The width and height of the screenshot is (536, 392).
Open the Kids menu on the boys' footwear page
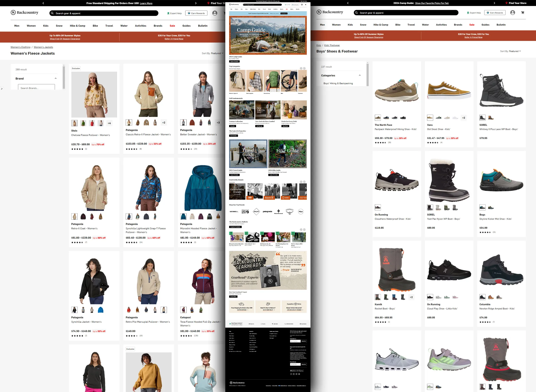350,25
